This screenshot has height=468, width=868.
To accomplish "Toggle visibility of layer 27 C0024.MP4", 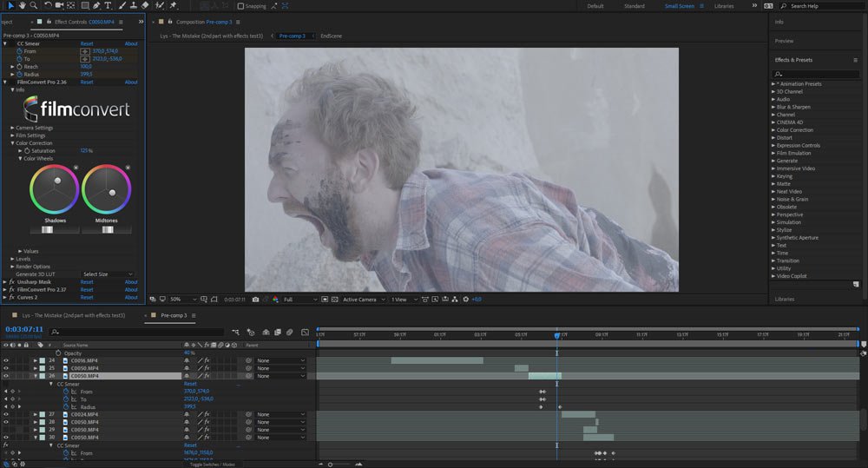I will point(5,414).
